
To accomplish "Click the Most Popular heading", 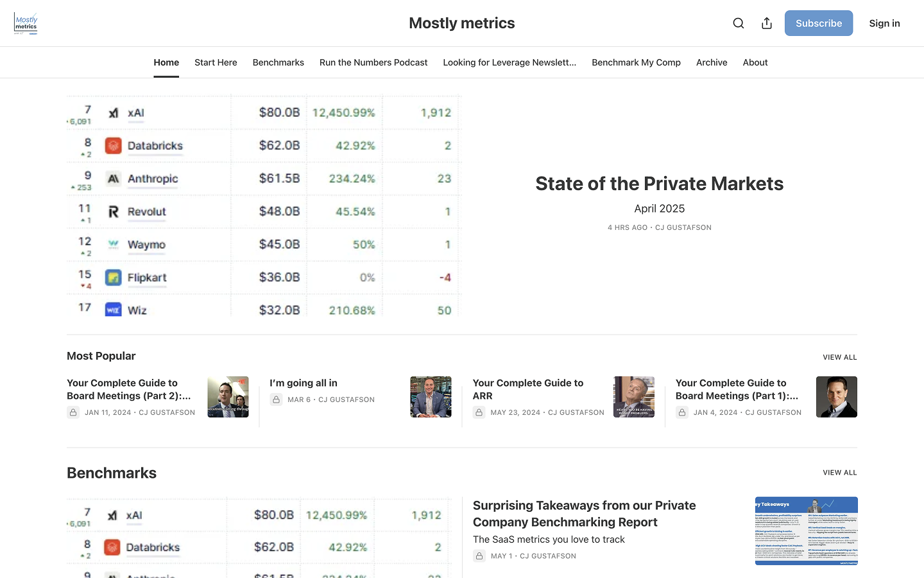I will tap(101, 356).
